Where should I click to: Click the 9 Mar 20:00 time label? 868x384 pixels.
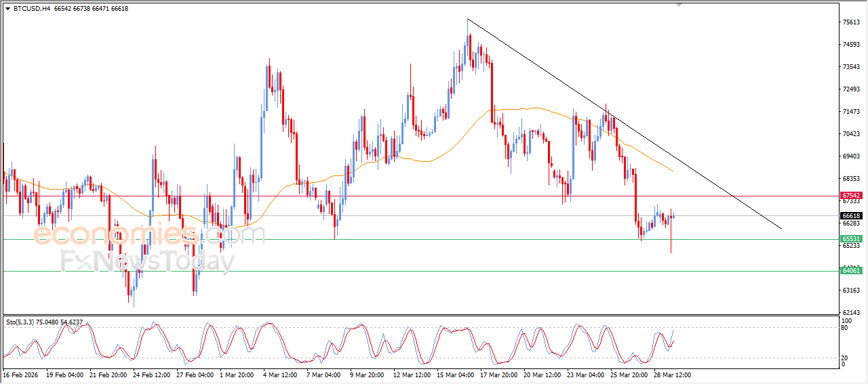(367, 375)
